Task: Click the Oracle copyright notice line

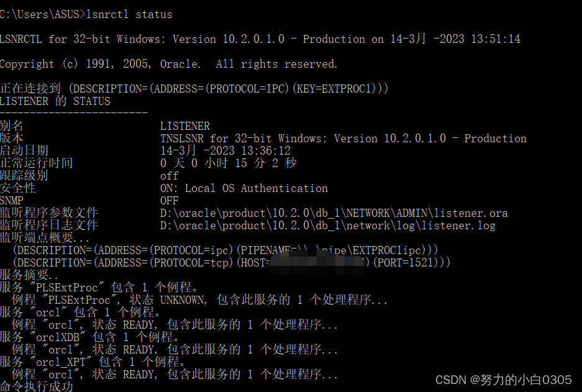Action: pos(168,64)
